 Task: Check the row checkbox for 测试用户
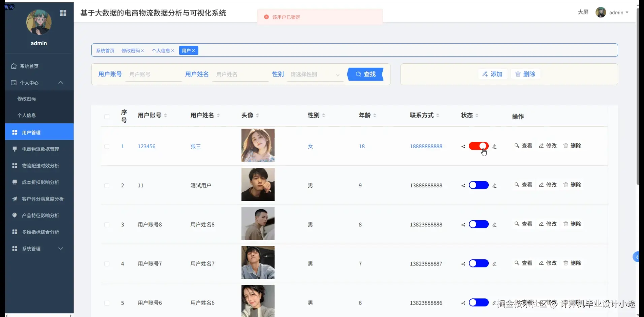[107, 185]
